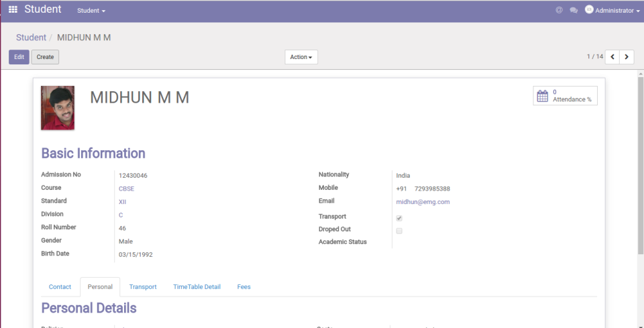Expand the Administrator user menu
The height and width of the screenshot is (328, 644).
(617, 11)
